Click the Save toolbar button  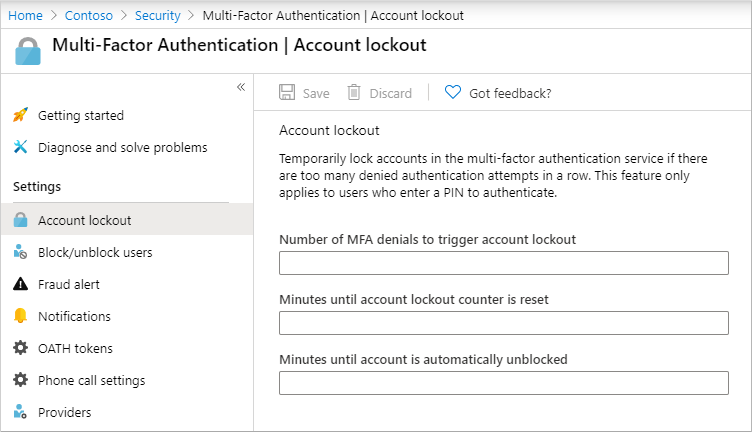pos(304,93)
